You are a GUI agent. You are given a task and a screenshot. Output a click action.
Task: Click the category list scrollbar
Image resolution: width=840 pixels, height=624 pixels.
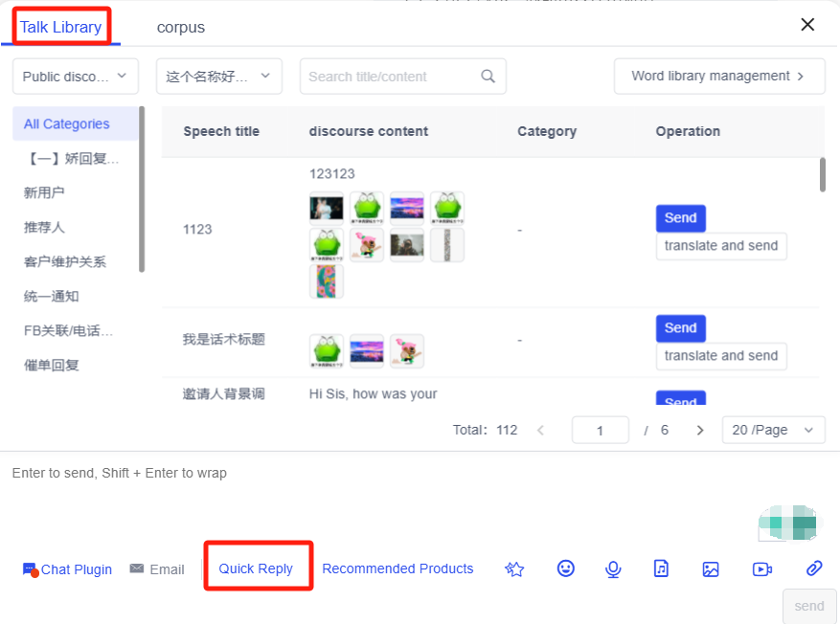(x=142, y=189)
